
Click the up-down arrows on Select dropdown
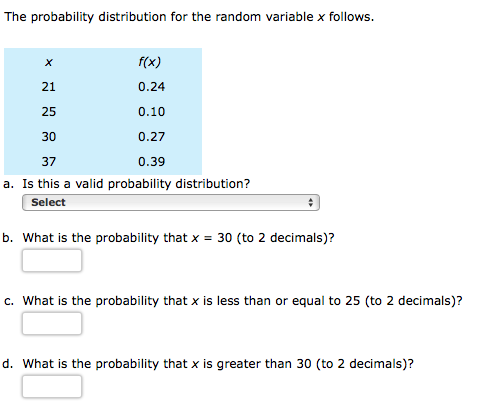(x=311, y=202)
